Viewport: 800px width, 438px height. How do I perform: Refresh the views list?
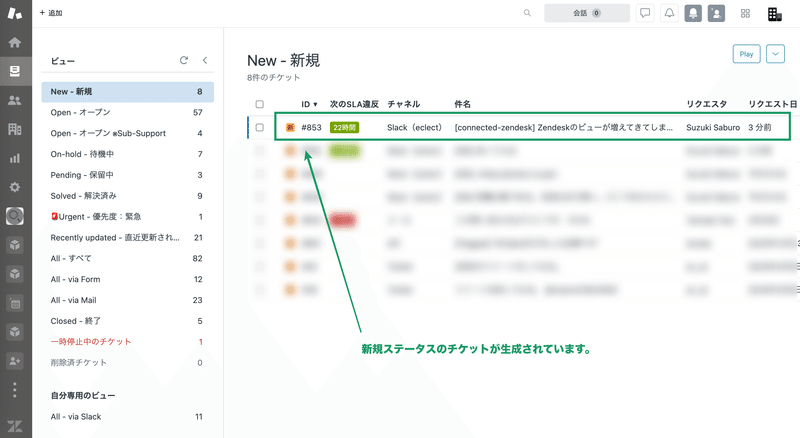184,60
